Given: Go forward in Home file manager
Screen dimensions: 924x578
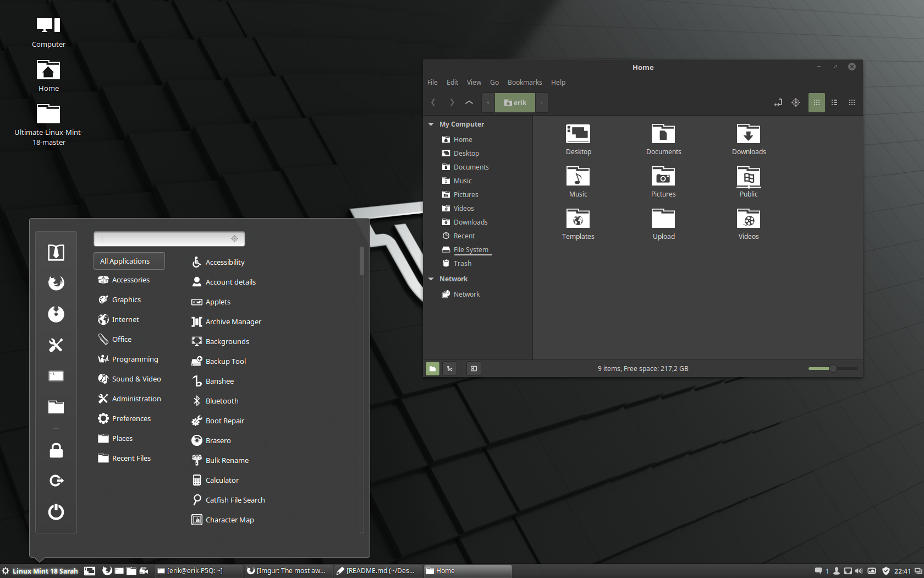Looking at the screenshot, I should (x=452, y=102).
